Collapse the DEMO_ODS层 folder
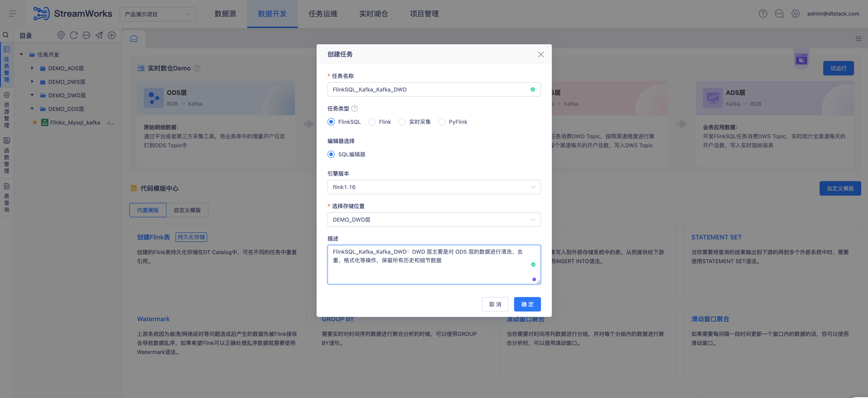 pyautogui.click(x=32, y=109)
